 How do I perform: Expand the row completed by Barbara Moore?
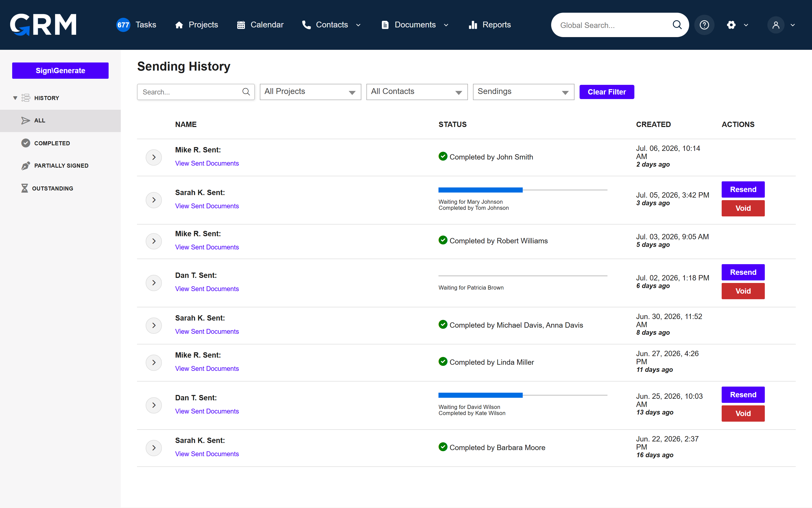coord(154,448)
